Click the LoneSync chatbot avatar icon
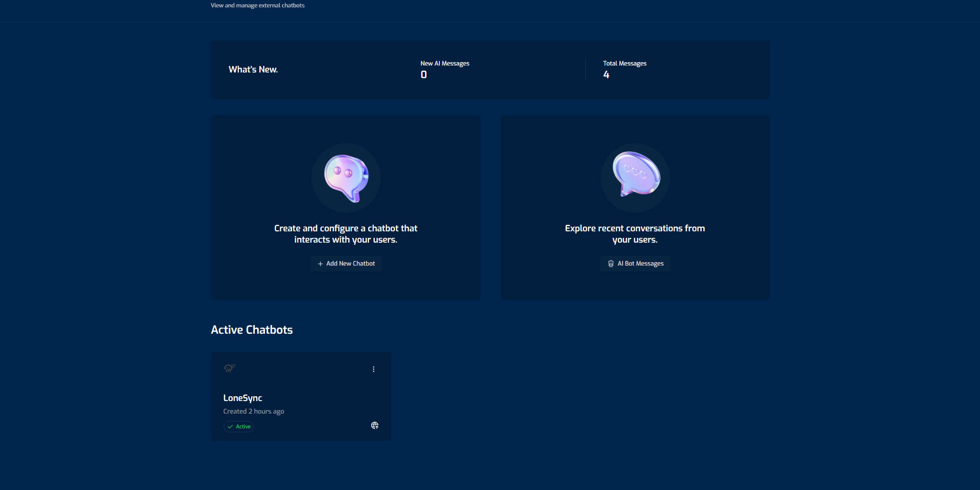 pos(230,368)
